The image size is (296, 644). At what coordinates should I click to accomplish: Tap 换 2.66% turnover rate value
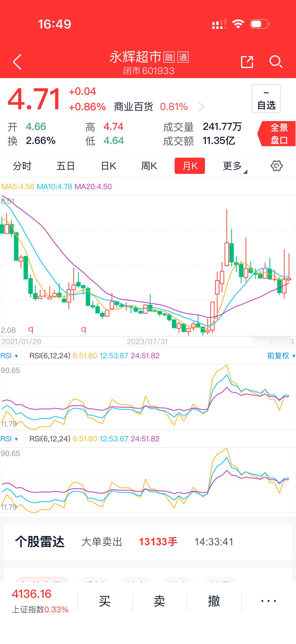click(41, 140)
